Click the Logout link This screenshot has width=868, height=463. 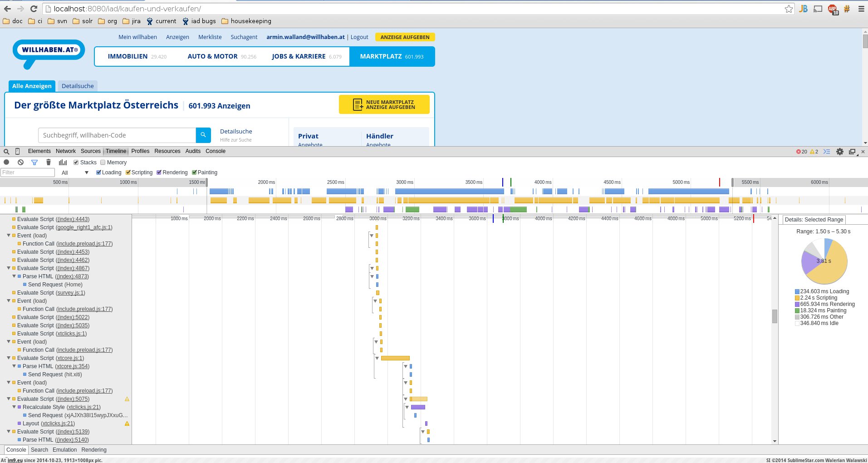click(x=359, y=37)
